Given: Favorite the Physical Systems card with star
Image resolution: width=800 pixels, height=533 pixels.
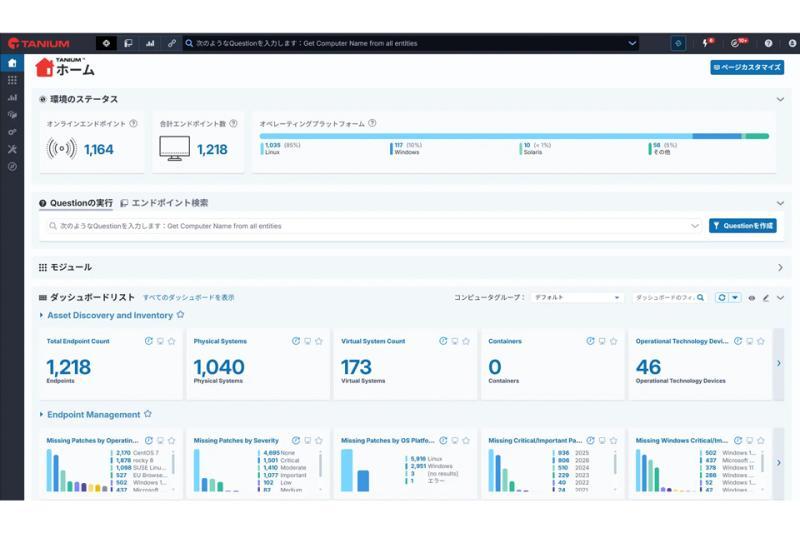Looking at the screenshot, I should (x=319, y=341).
